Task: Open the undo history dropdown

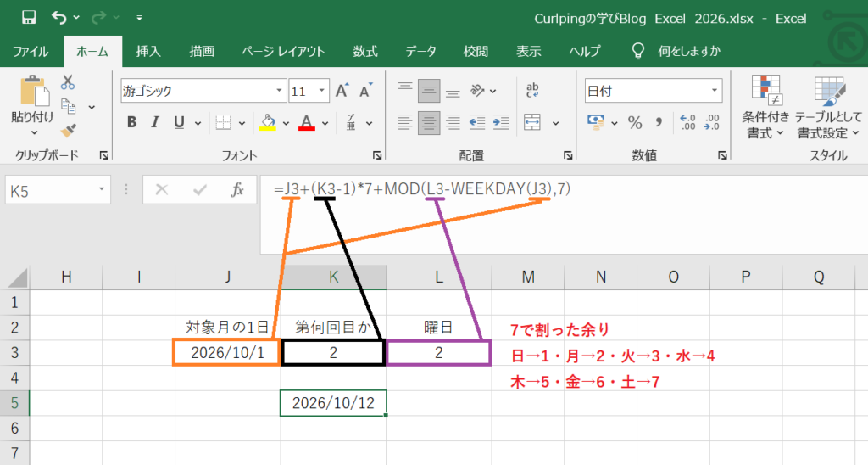Action: pyautogui.click(x=76, y=18)
